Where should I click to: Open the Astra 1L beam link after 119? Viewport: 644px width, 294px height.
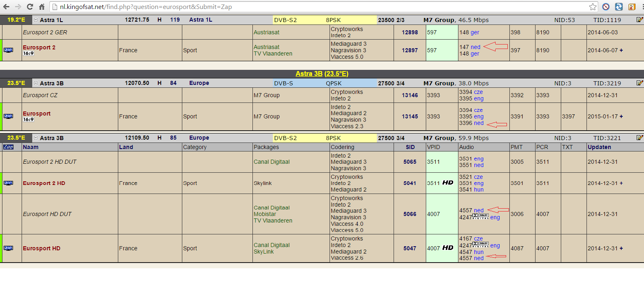pyautogui.click(x=201, y=20)
